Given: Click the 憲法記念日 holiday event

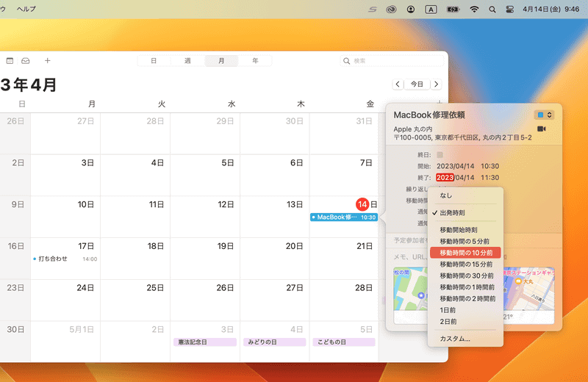Looking at the screenshot, I should 205,342.
